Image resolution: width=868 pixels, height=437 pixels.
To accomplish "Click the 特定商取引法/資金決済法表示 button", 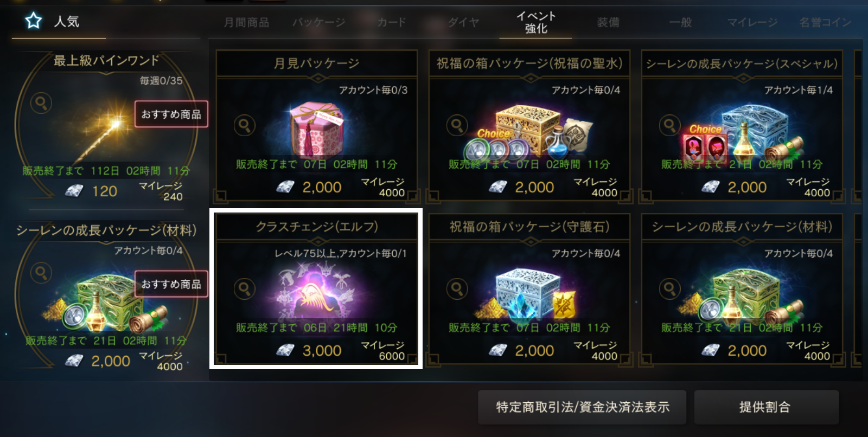I will (582, 407).
